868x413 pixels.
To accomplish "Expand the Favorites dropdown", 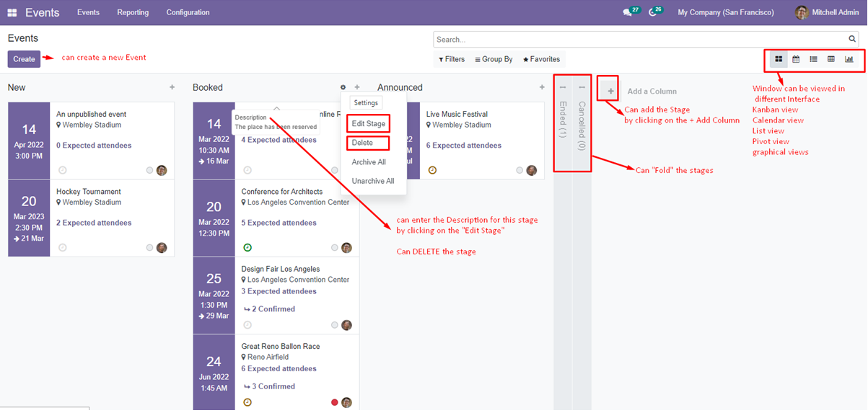I will coord(541,59).
